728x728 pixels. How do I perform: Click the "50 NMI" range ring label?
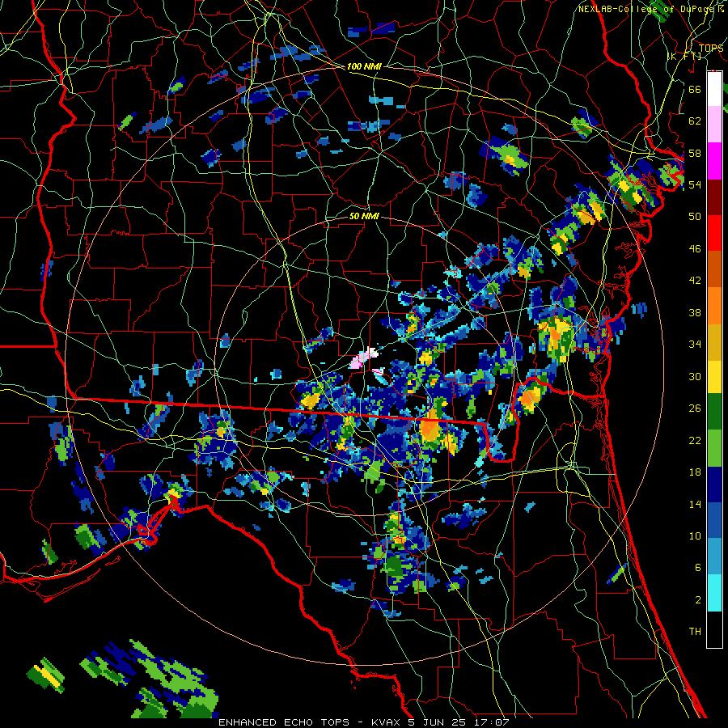coord(364,217)
